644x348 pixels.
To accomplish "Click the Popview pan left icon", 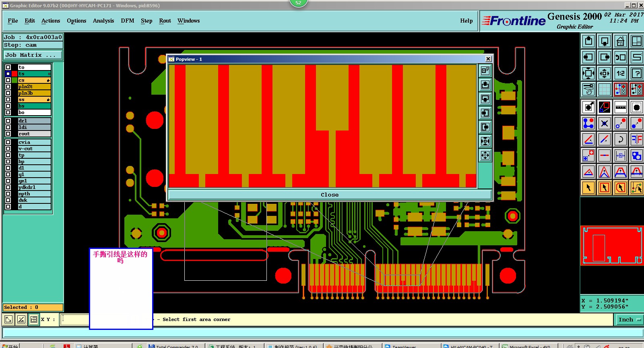I will tap(485, 113).
